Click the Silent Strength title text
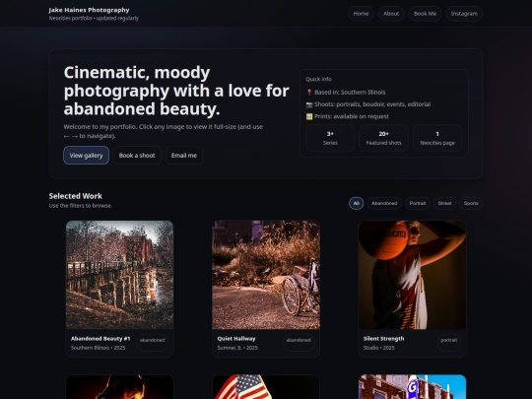The image size is (532, 399). click(383, 338)
